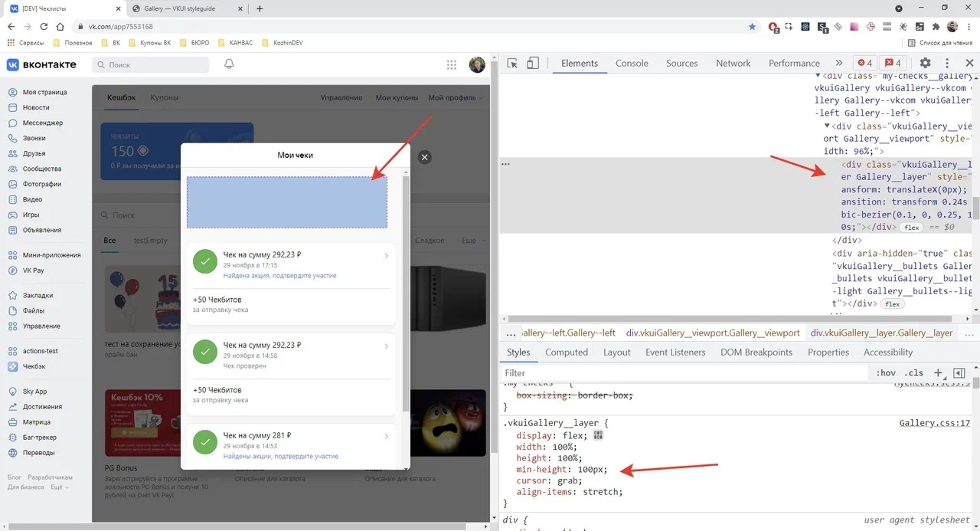Toggle the .cls class editor
The image size is (980, 531).
(915, 373)
